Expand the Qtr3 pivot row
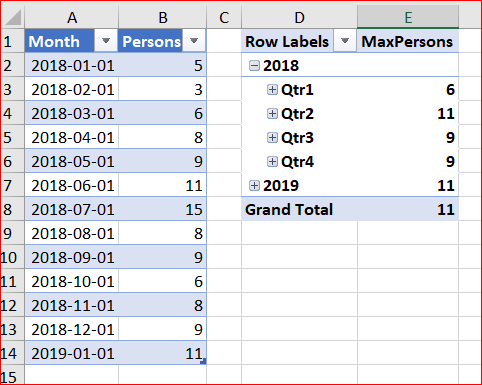 272,138
